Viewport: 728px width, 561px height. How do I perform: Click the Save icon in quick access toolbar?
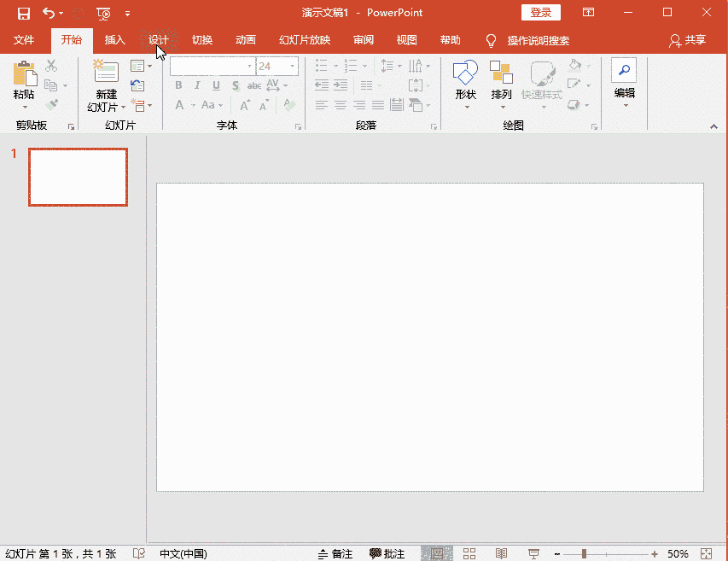[24, 13]
